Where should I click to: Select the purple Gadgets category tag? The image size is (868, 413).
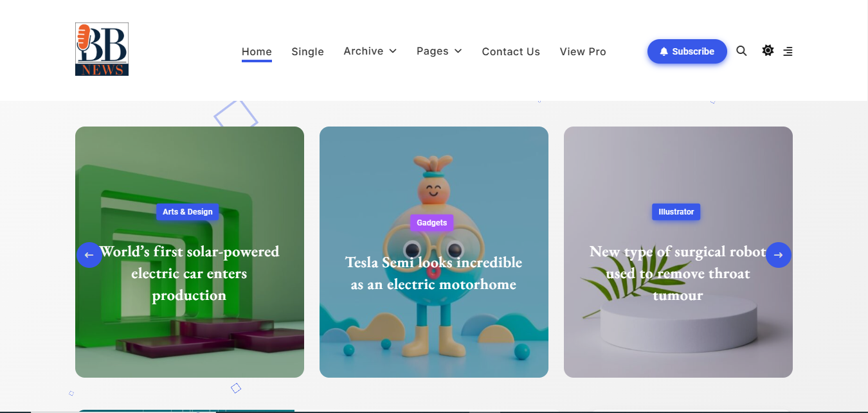(431, 223)
